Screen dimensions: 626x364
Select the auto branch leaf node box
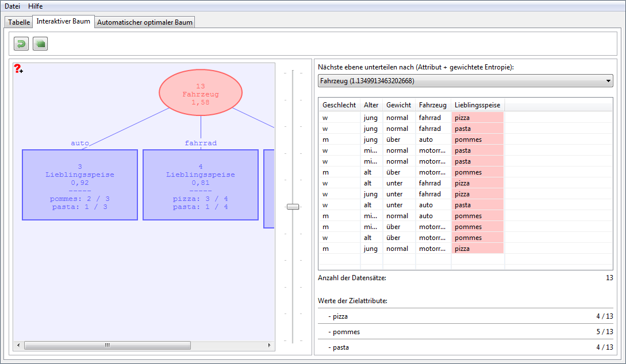(80, 185)
